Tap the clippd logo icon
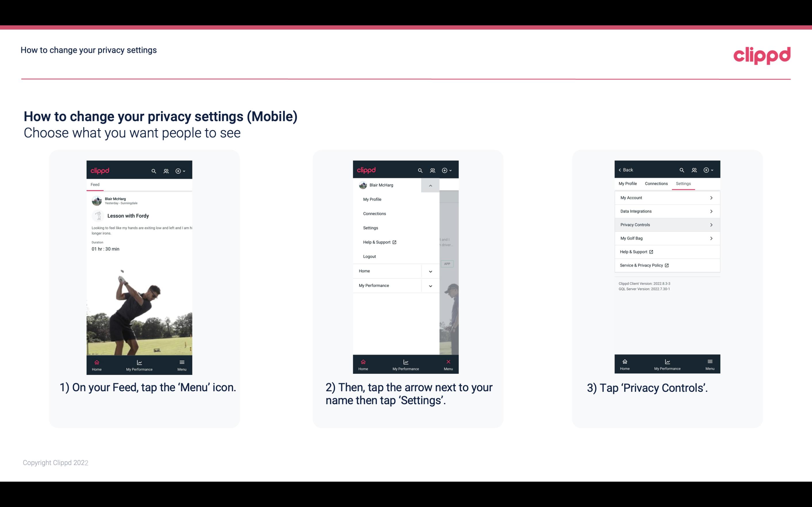The height and width of the screenshot is (507, 812). [x=762, y=54]
